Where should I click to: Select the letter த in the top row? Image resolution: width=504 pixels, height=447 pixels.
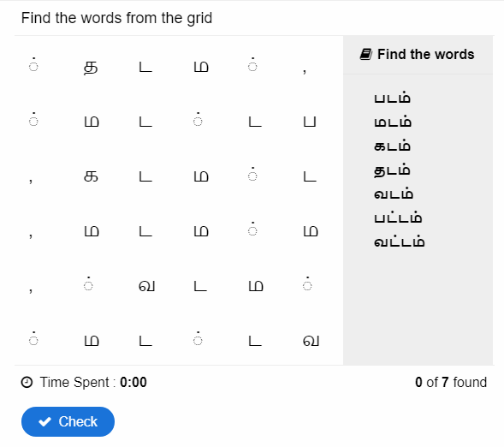[91, 67]
